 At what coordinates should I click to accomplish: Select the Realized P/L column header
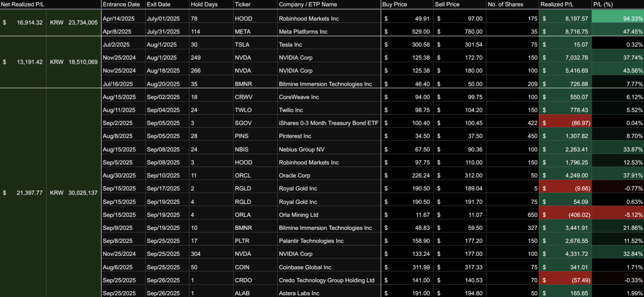565,4
